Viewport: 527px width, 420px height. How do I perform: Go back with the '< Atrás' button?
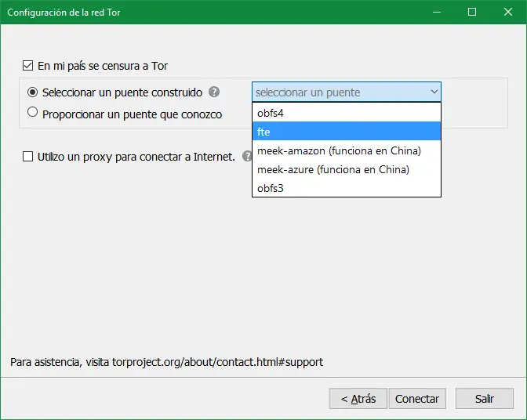358,399
